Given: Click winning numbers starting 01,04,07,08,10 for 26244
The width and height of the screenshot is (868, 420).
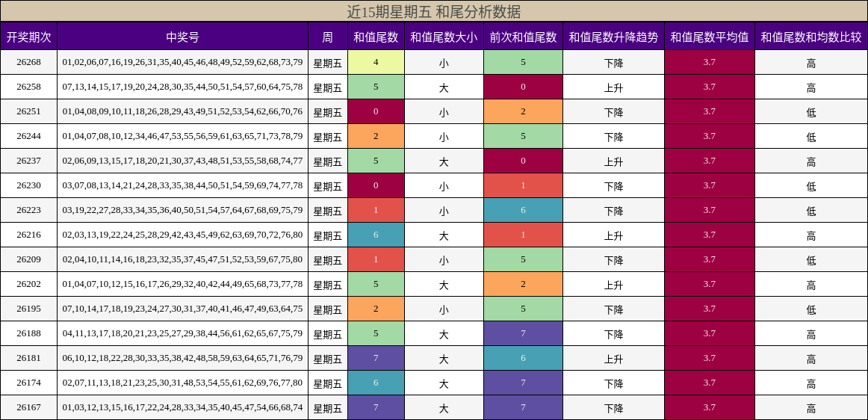Looking at the screenshot, I should pos(183,136).
